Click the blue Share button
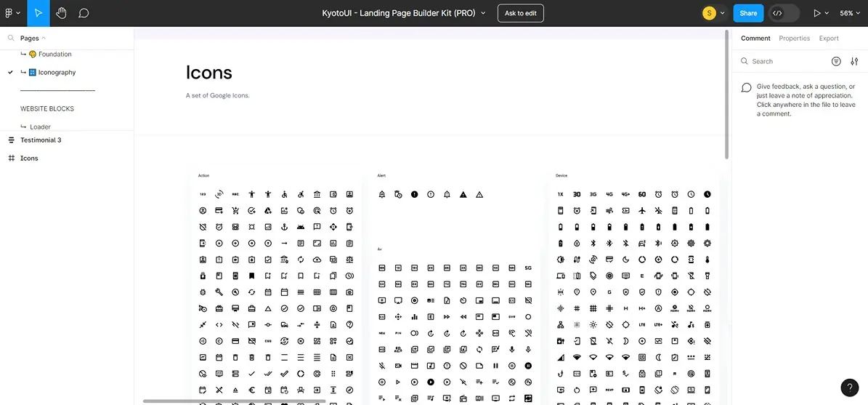 (x=748, y=13)
